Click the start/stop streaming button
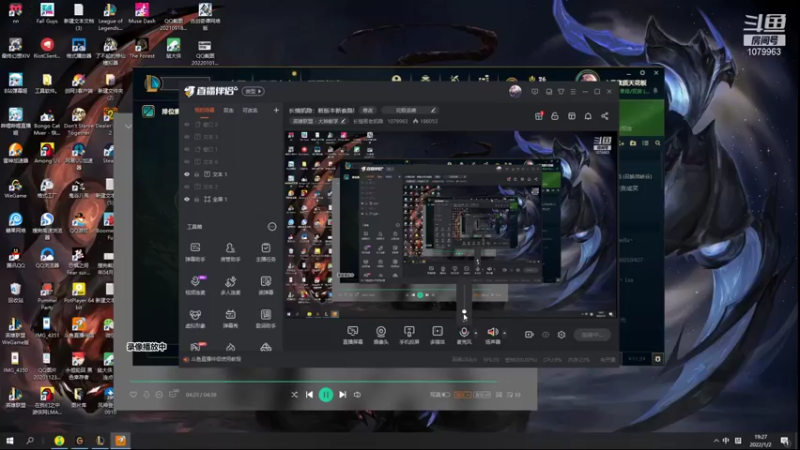Viewport: 800px width, 450px height. tap(592, 335)
